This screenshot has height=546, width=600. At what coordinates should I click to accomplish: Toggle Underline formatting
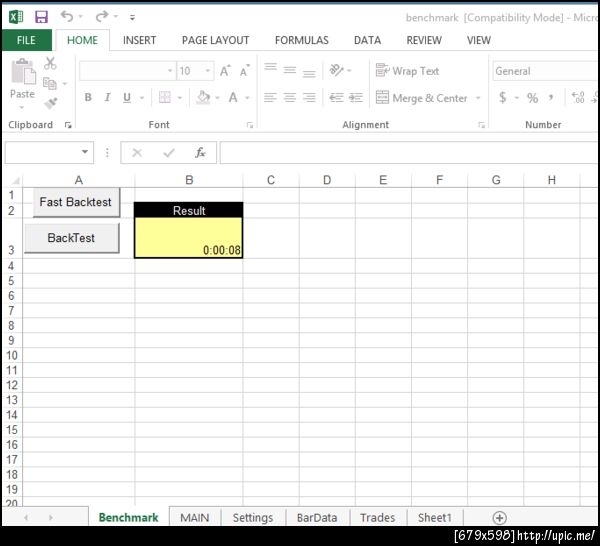[x=127, y=98]
